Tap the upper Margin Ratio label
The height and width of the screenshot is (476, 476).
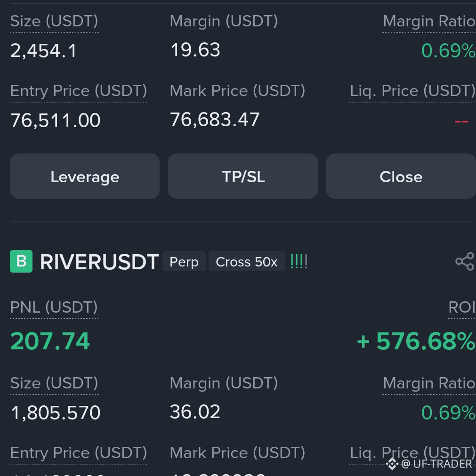(x=429, y=21)
